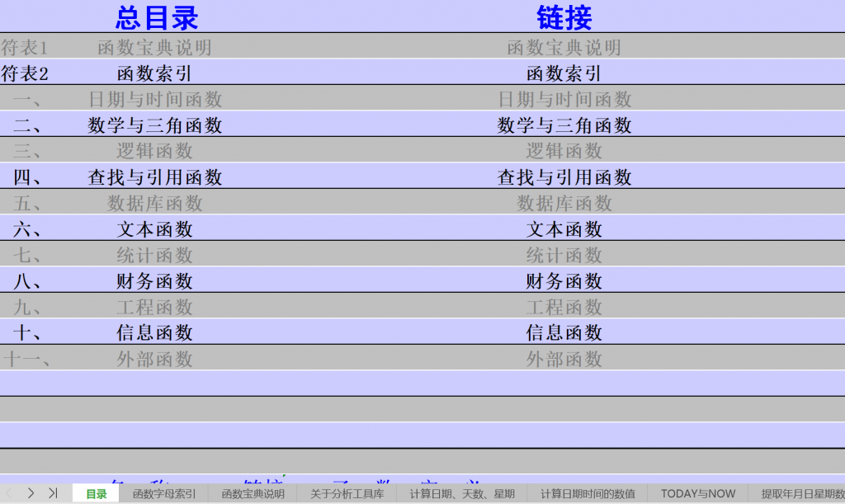The width and height of the screenshot is (845, 504).
Task: Open the 逻辑函数 link in 链接 column
Action: click(x=564, y=151)
